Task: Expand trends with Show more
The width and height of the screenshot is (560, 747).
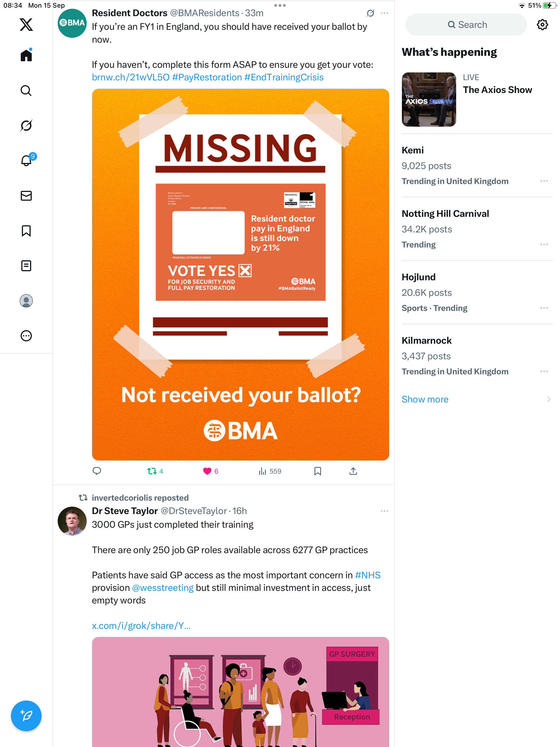Action: pyautogui.click(x=425, y=399)
